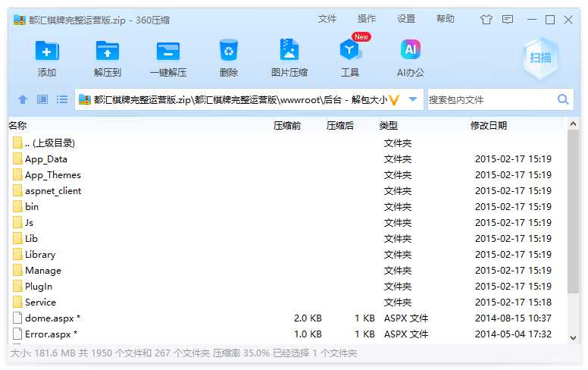Image resolution: width=588 pixels, height=370 pixels.
Task: Click ASPX 文件 type of dome.aspx
Action: pyautogui.click(x=406, y=318)
